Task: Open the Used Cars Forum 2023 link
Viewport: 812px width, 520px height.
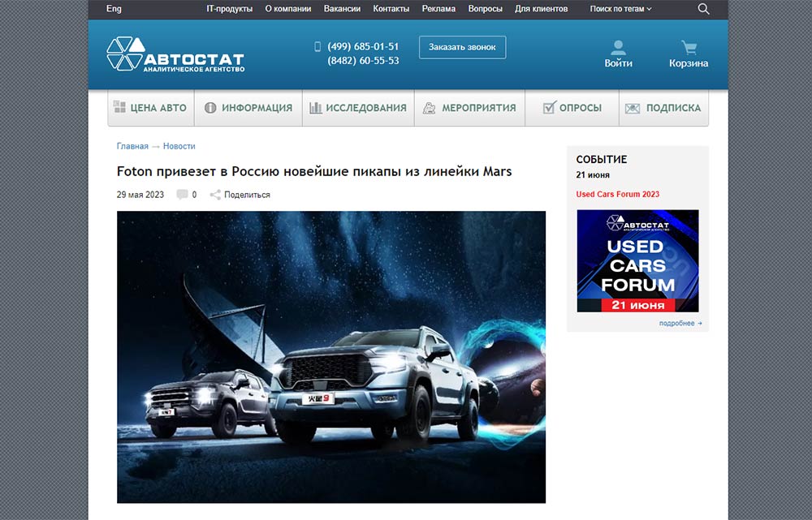Action: click(x=618, y=194)
